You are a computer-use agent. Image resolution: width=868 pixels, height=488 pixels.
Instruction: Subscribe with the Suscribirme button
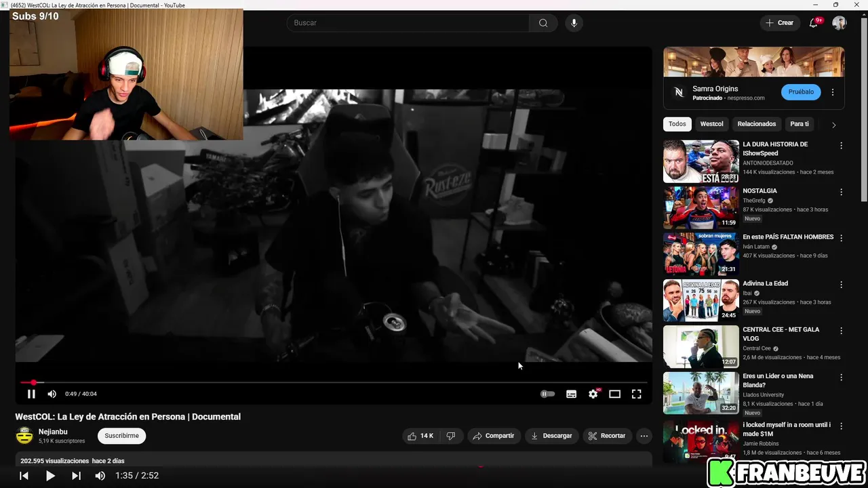pyautogui.click(x=122, y=436)
